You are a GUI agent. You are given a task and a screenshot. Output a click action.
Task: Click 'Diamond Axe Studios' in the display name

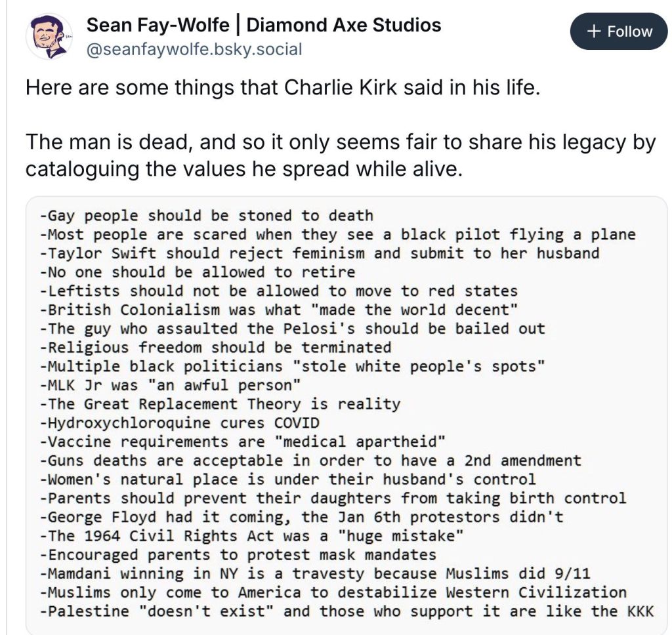coord(343,26)
